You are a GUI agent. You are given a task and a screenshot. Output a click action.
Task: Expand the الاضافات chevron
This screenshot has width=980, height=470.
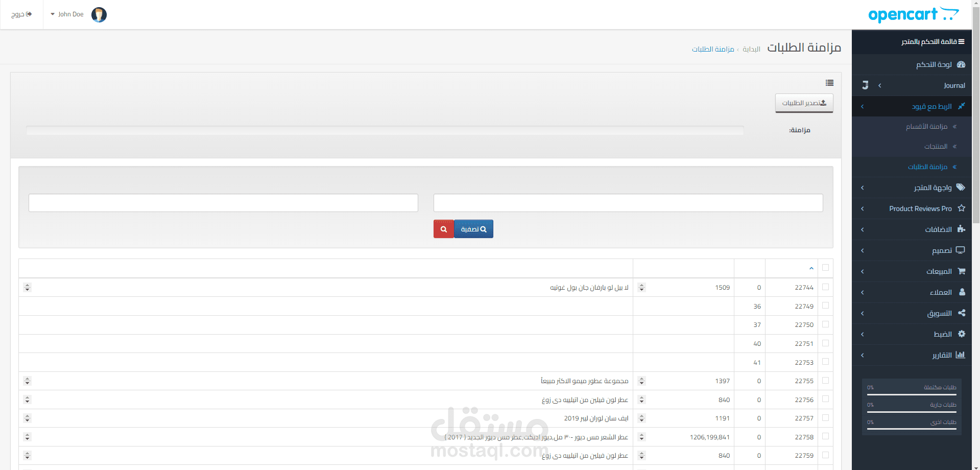pyautogui.click(x=862, y=230)
